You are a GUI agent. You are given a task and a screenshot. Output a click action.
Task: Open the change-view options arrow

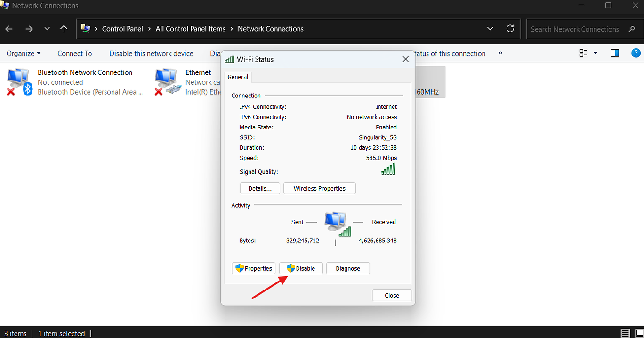pyautogui.click(x=595, y=53)
